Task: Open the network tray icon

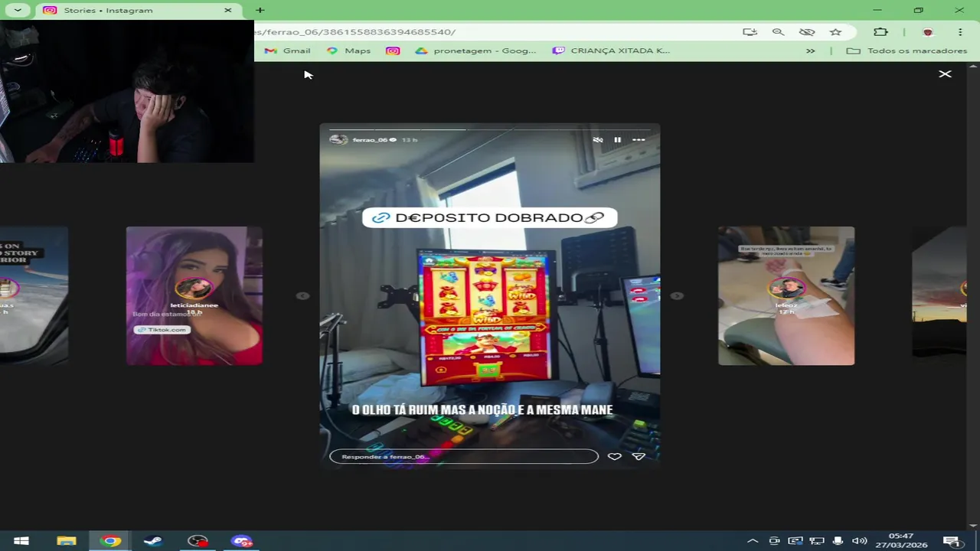Action: pyautogui.click(x=817, y=541)
